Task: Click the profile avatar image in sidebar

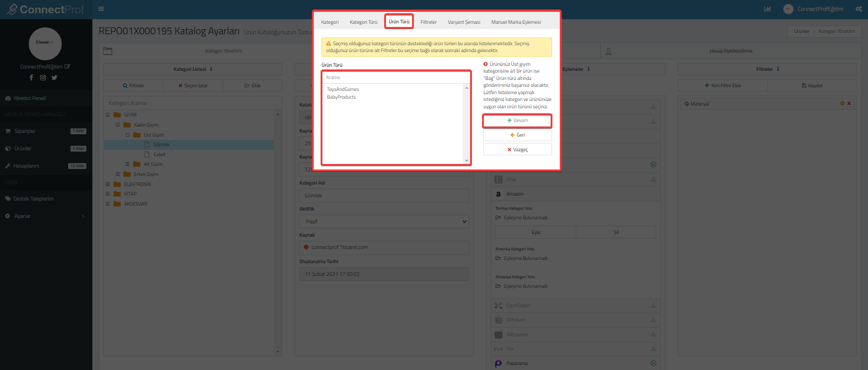Action: (x=45, y=44)
